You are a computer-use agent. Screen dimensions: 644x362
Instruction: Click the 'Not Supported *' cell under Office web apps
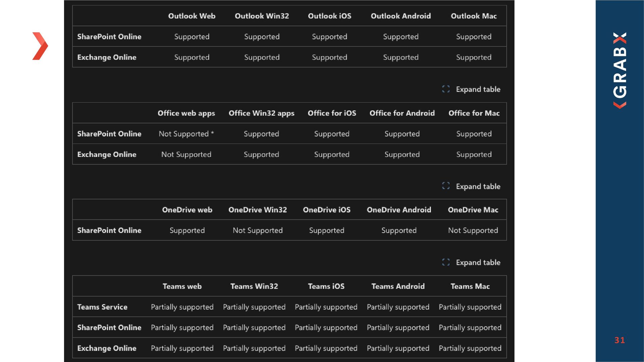point(186,134)
